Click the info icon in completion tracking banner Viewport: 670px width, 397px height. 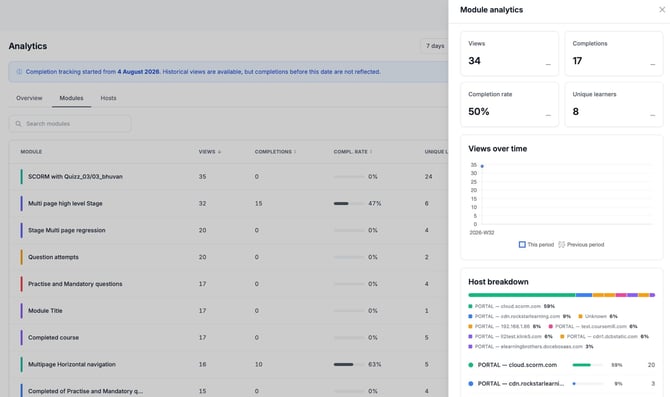19,72
